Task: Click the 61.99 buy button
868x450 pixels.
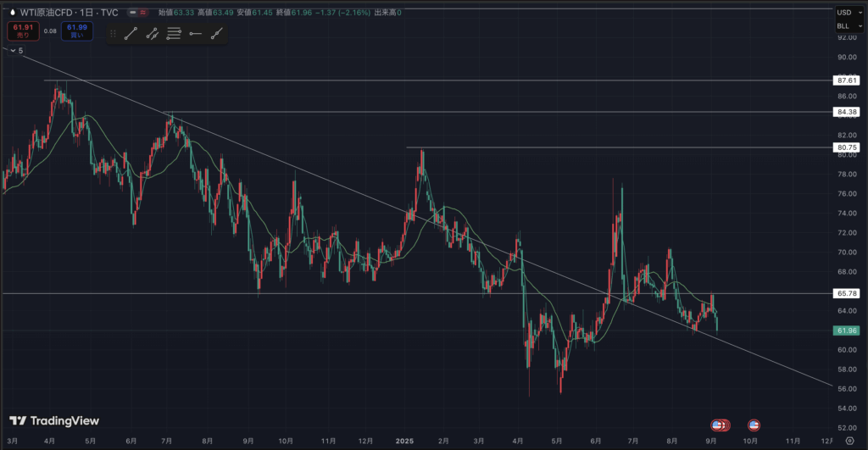Action: (77, 32)
